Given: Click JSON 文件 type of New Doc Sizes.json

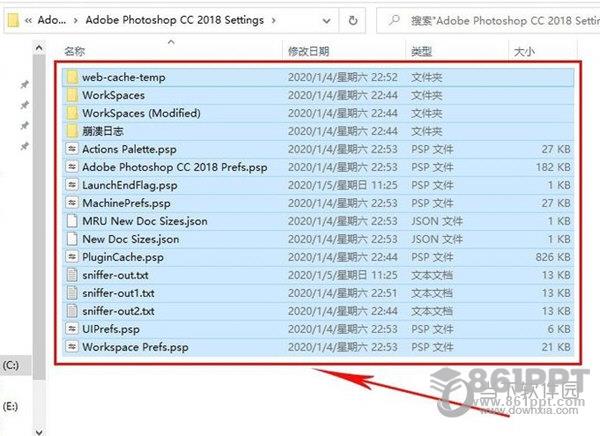Looking at the screenshot, I should pyautogui.click(x=437, y=239).
